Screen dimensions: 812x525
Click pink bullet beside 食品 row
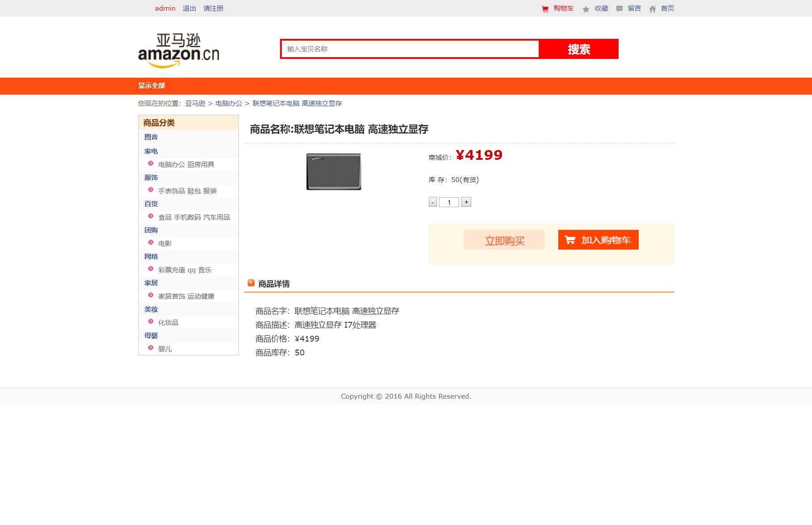pos(151,216)
